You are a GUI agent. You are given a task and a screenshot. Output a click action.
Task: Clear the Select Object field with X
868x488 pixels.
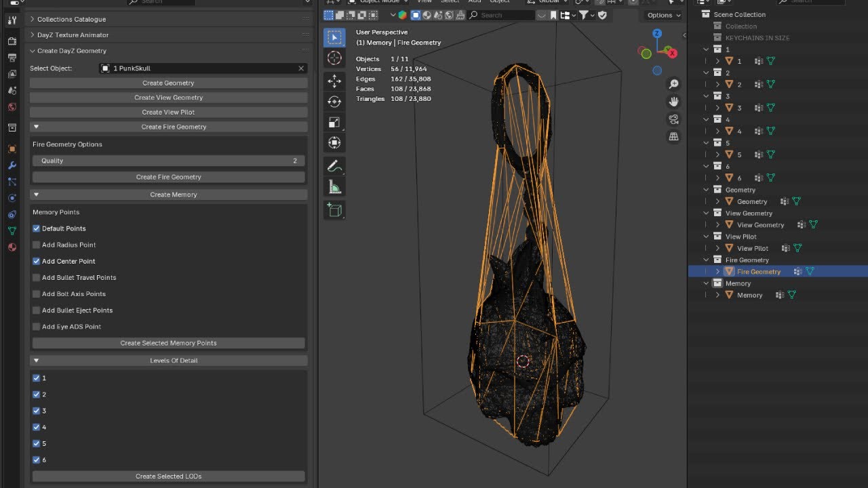tap(301, 68)
